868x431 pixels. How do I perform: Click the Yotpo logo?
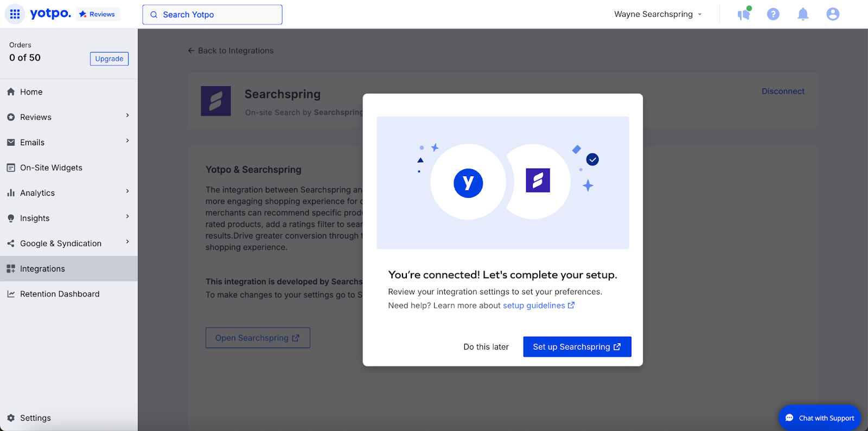(x=50, y=14)
